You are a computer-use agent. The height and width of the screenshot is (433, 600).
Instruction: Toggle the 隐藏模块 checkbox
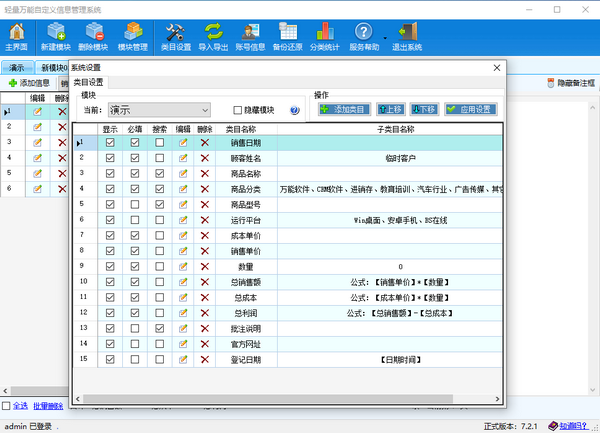[237, 110]
